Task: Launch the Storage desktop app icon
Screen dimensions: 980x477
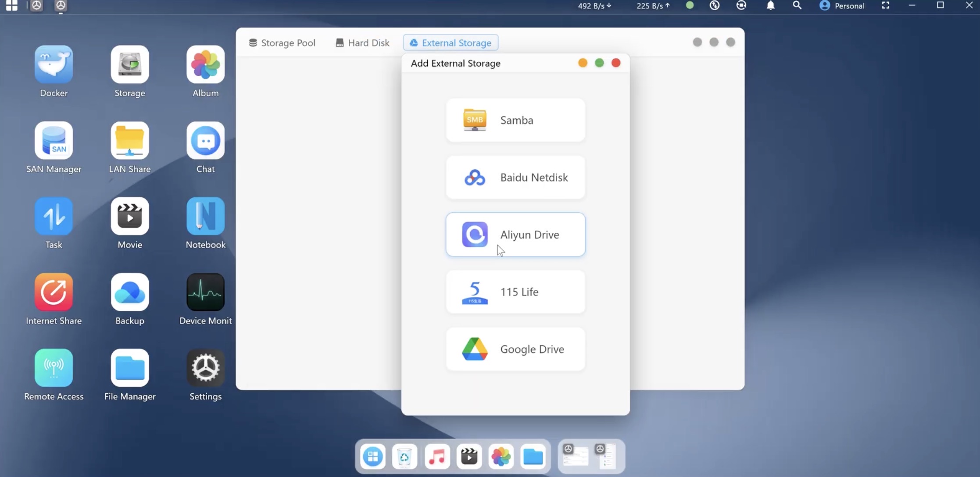Action: 130,64
